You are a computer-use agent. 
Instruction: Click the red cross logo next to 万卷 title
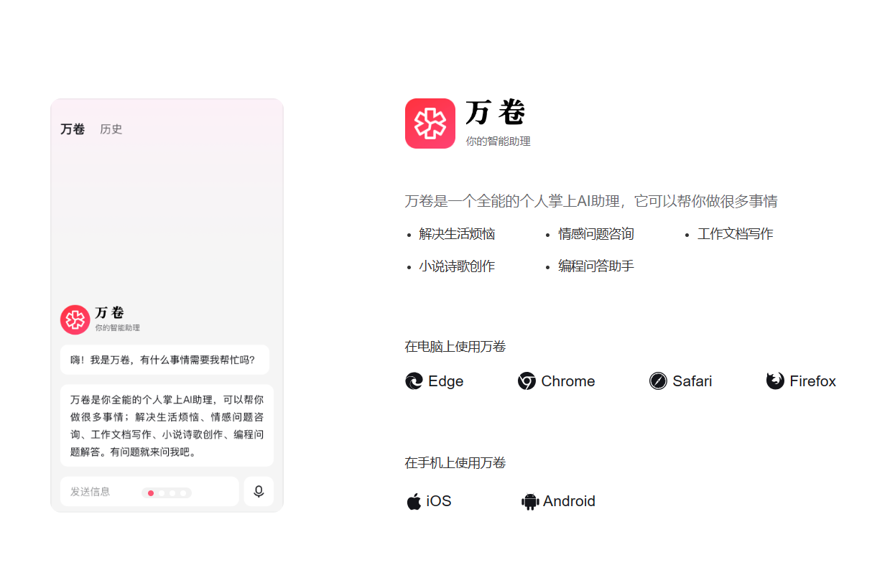click(430, 123)
